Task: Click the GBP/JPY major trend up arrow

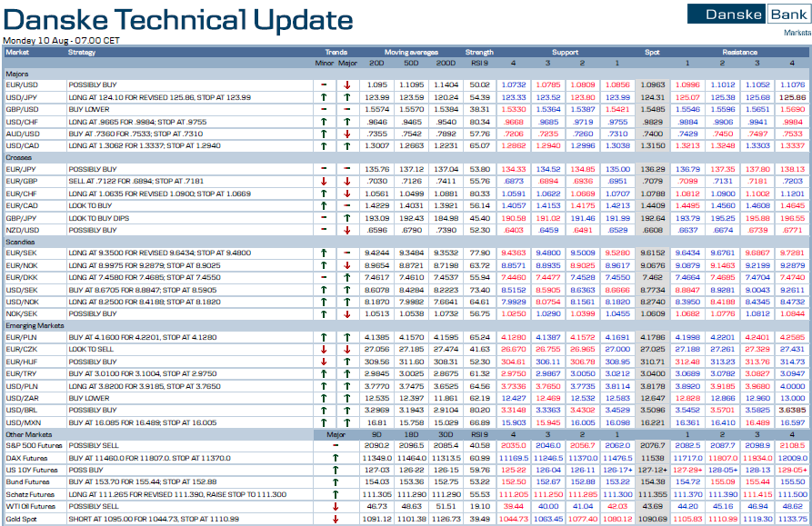Action: (x=346, y=218)
